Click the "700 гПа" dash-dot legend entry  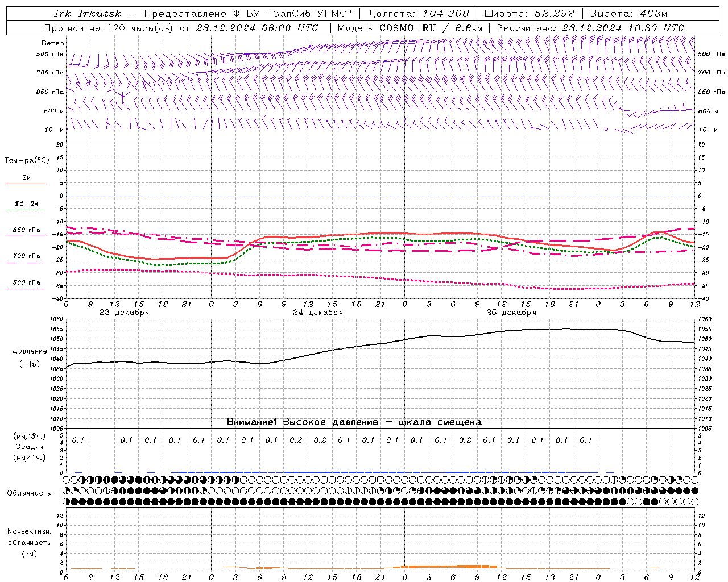click(26, 259)
